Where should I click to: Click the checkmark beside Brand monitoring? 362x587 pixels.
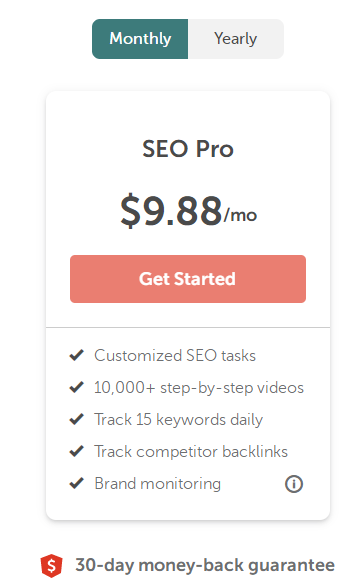point(77,483)
